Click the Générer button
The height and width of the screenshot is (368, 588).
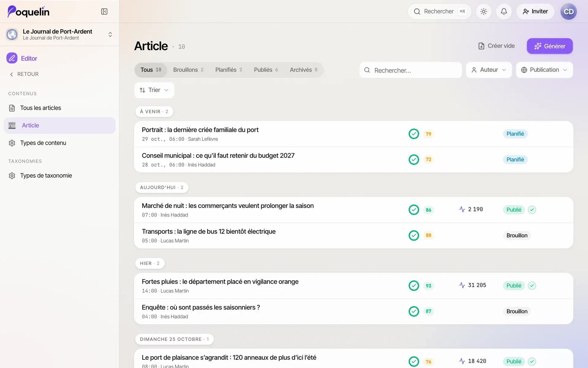(x=550, y=46)
